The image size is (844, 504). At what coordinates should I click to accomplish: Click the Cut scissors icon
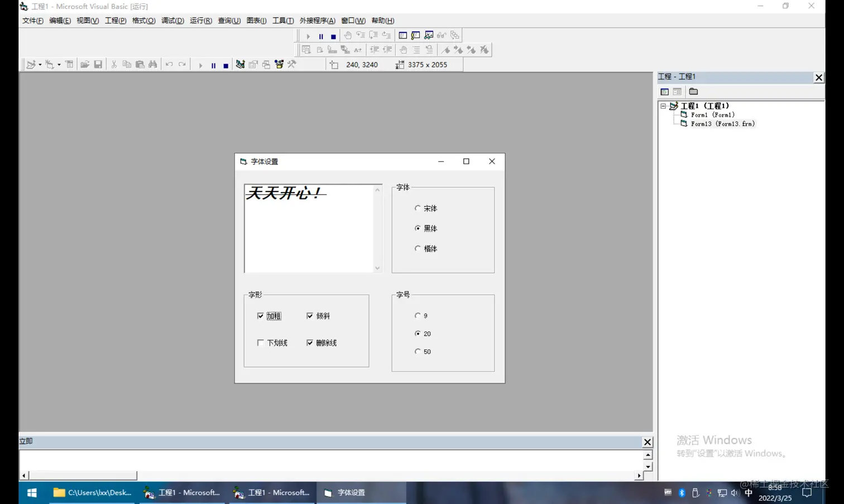pos(114,65)
